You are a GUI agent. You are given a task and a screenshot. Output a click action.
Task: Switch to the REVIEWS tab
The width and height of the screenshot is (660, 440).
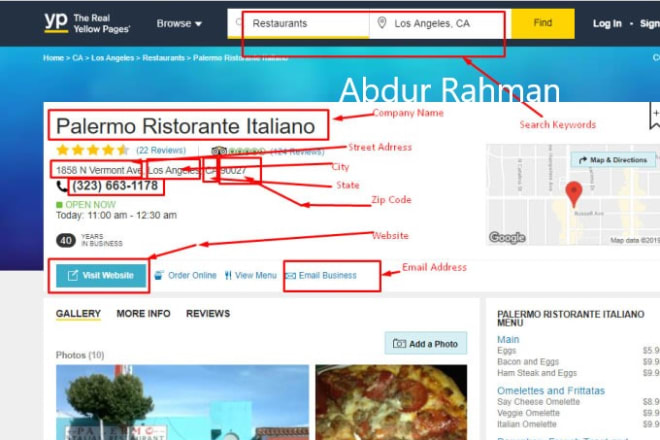click(x=208, y=314)
